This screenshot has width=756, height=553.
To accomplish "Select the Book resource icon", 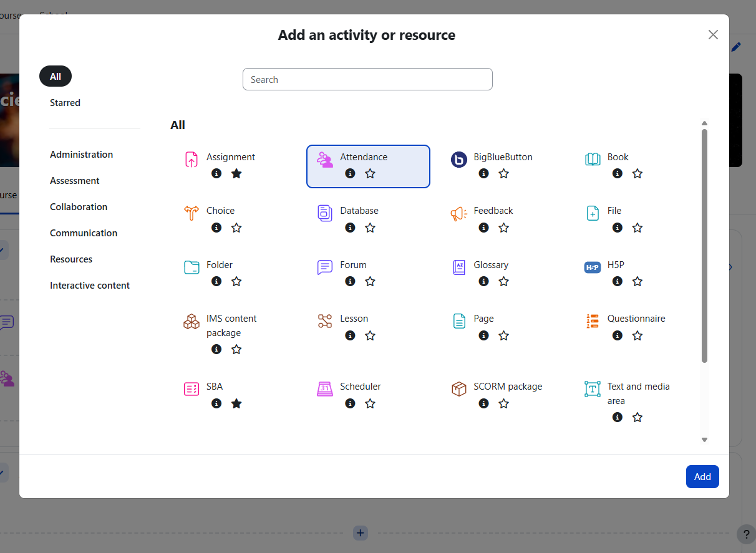I will click(593, 160).
